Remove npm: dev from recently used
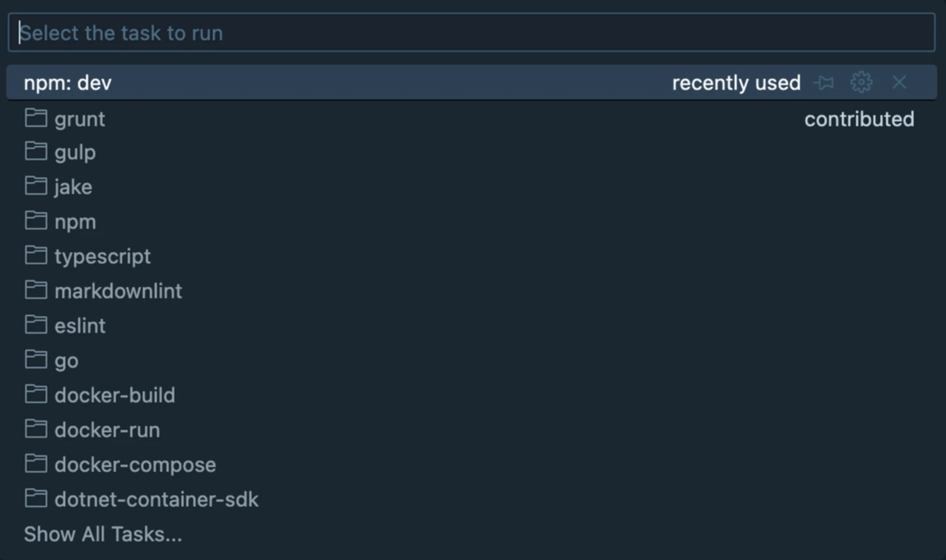The image size is (946, 560). pos(899,82)
